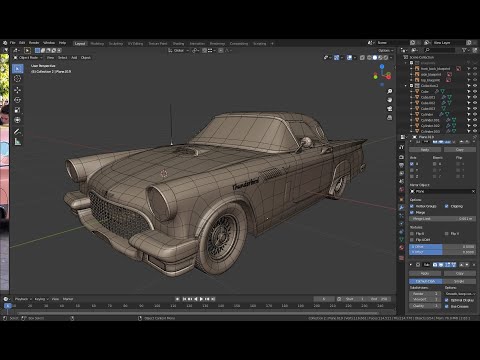Select the Transform tool
480x360 pixels.
[18, 120]
